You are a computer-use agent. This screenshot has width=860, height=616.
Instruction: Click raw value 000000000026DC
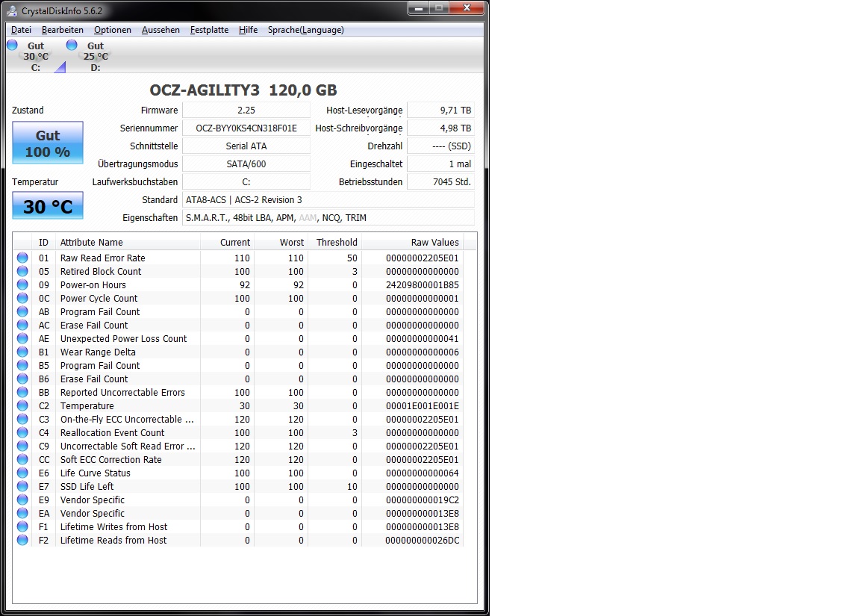[423, 541]
